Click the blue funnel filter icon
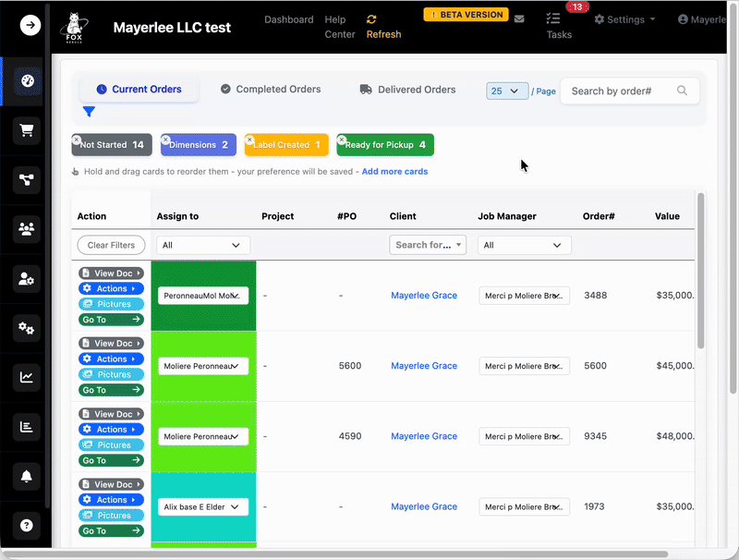739x560 pixels. pyautogui.click(x=89, y=112)
